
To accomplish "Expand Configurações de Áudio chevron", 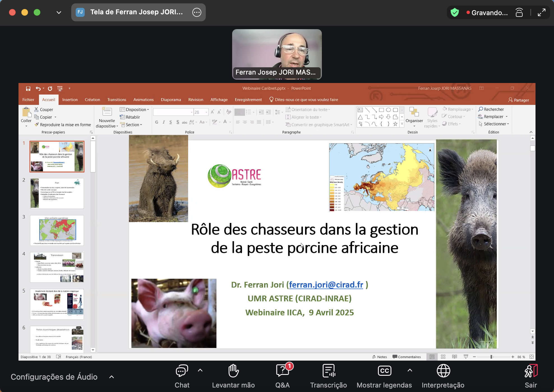I will click(112, 377).
